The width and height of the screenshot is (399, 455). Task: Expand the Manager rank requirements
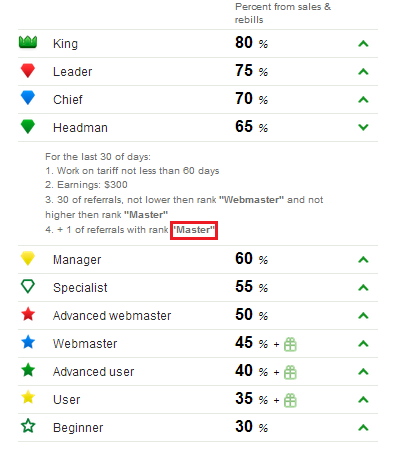(x=363, y=260)
